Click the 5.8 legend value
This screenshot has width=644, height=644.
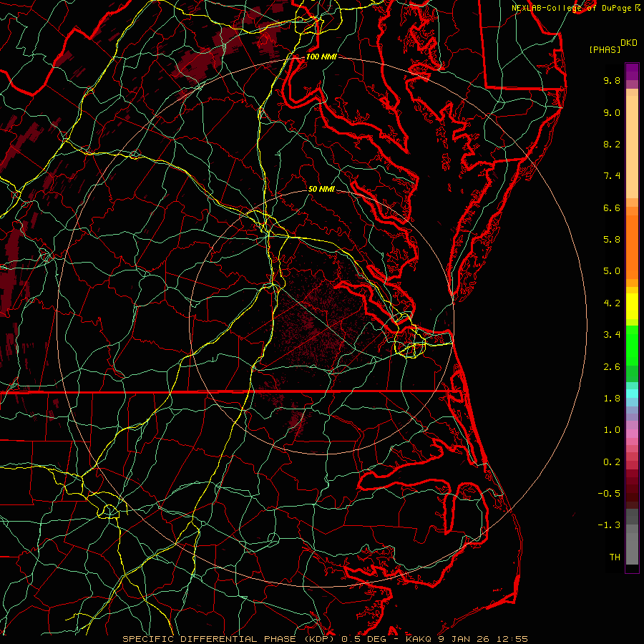tap(612, 240)
